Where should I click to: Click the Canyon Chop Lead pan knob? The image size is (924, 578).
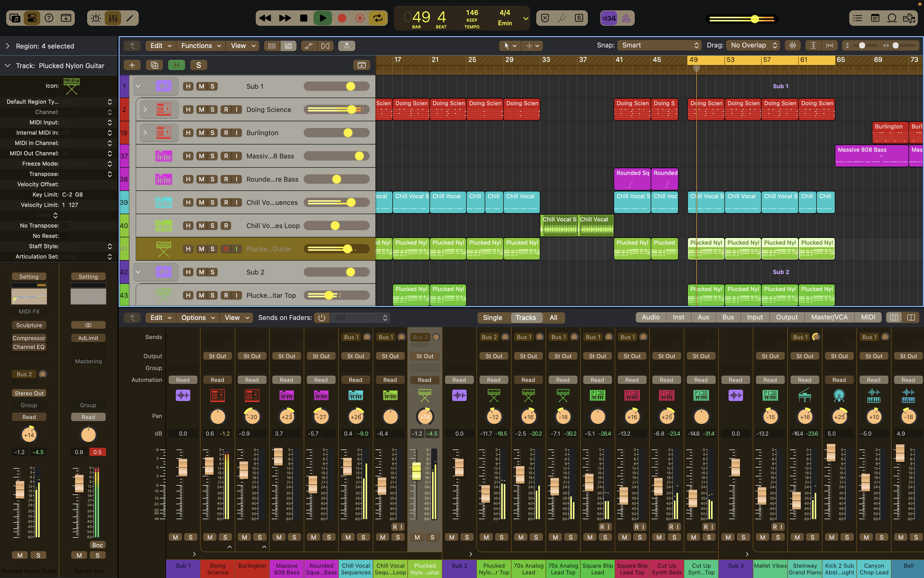[x=874, y=417]
